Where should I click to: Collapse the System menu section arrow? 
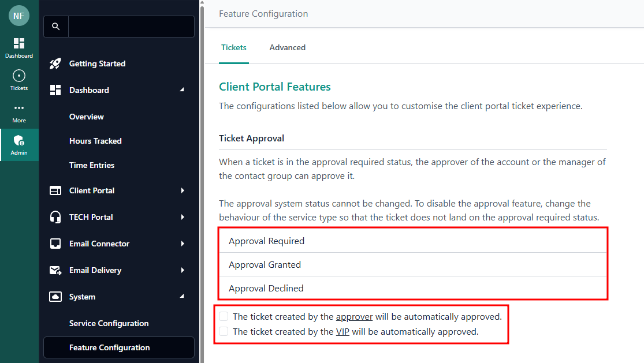tap(183, 297)
